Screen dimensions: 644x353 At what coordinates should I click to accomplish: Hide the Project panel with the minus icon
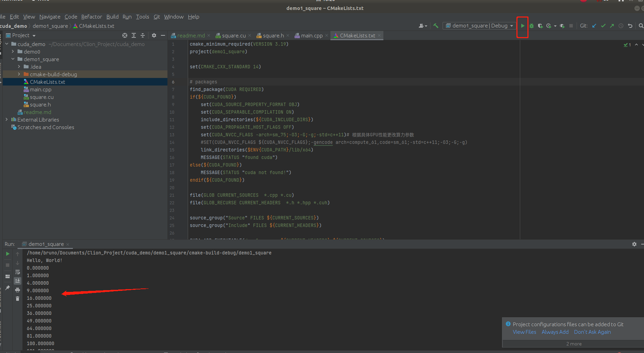pos(163,35)
